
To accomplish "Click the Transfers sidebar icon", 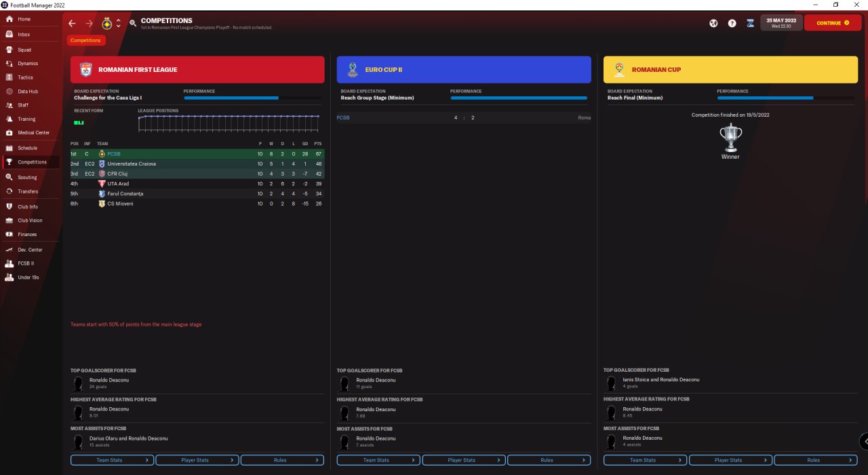I will pyautogui.click(x=9, y=191).
